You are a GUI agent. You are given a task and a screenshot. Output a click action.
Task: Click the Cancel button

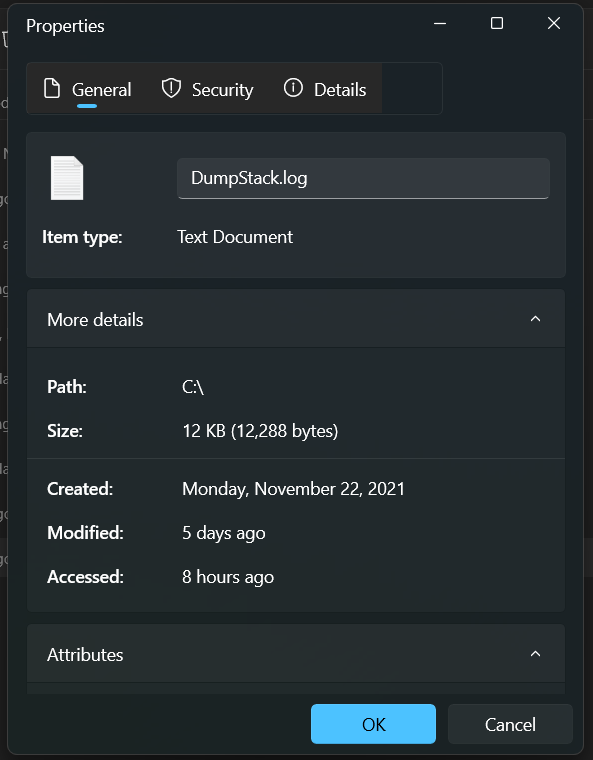(510, 724)
